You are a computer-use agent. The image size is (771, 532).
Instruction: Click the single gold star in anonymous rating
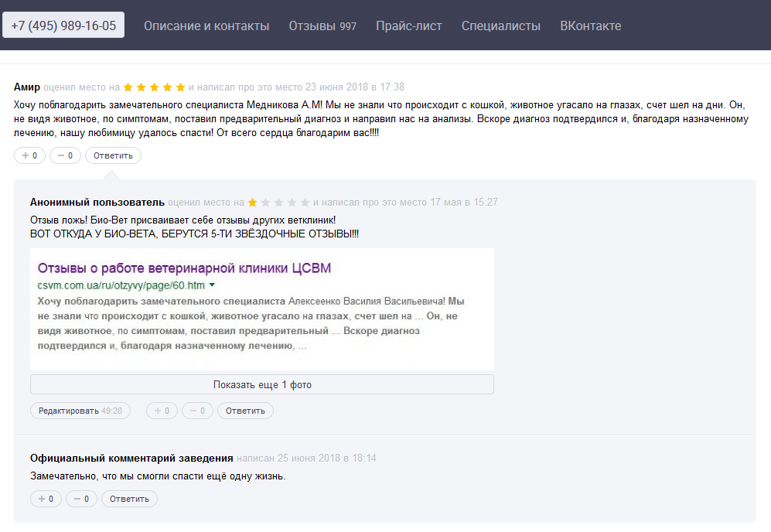(252, 202)
